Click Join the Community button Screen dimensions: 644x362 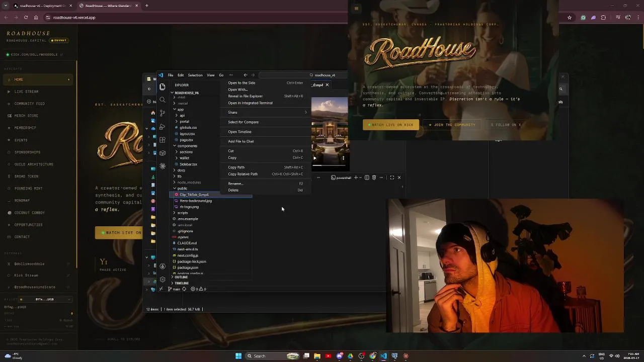pos(452,125)
